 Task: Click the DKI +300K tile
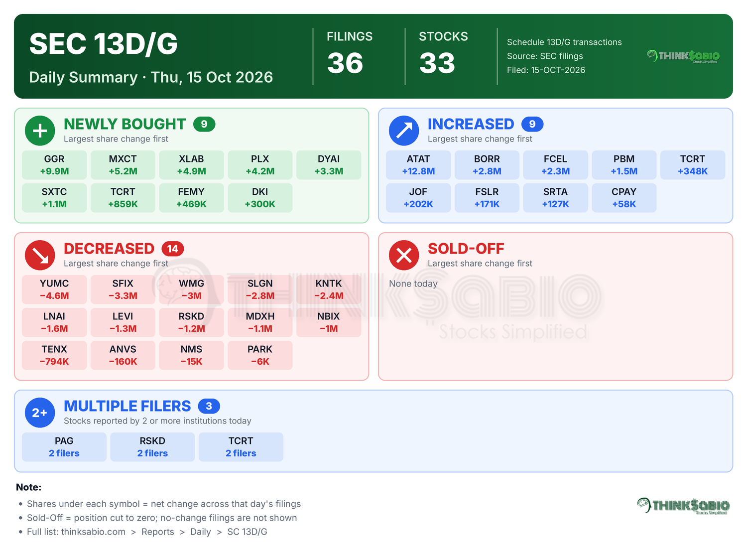[x=260, y=198]
